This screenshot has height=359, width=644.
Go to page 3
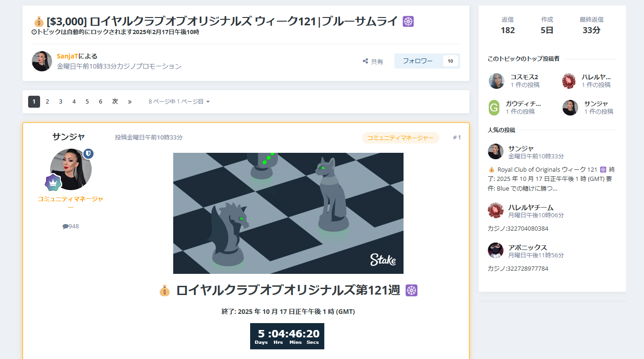point(60,102)
